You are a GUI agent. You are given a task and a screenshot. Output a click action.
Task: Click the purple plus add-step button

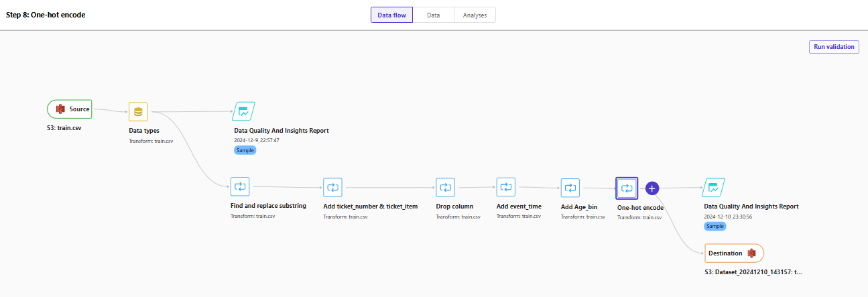pos(653,188)
